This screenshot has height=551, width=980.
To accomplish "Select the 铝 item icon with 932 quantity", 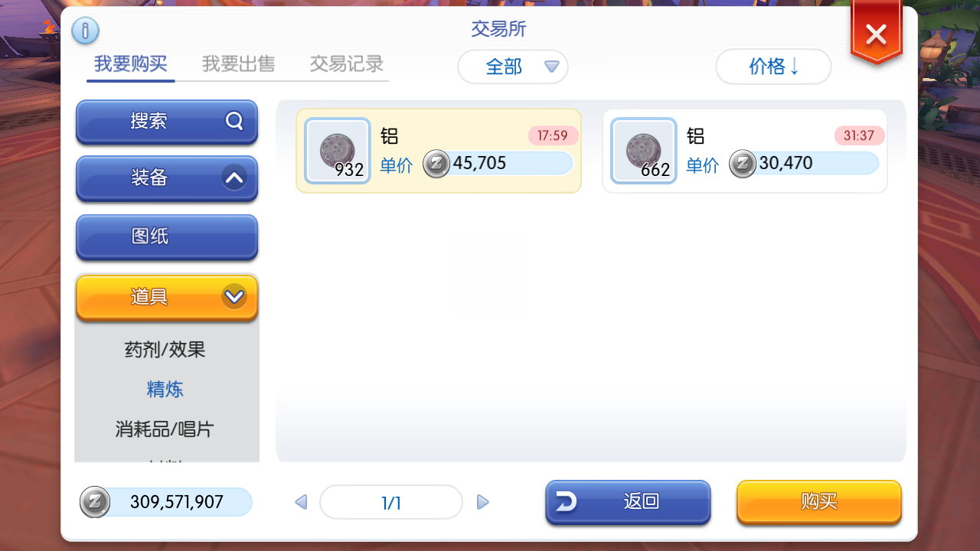I will point(338,151).
